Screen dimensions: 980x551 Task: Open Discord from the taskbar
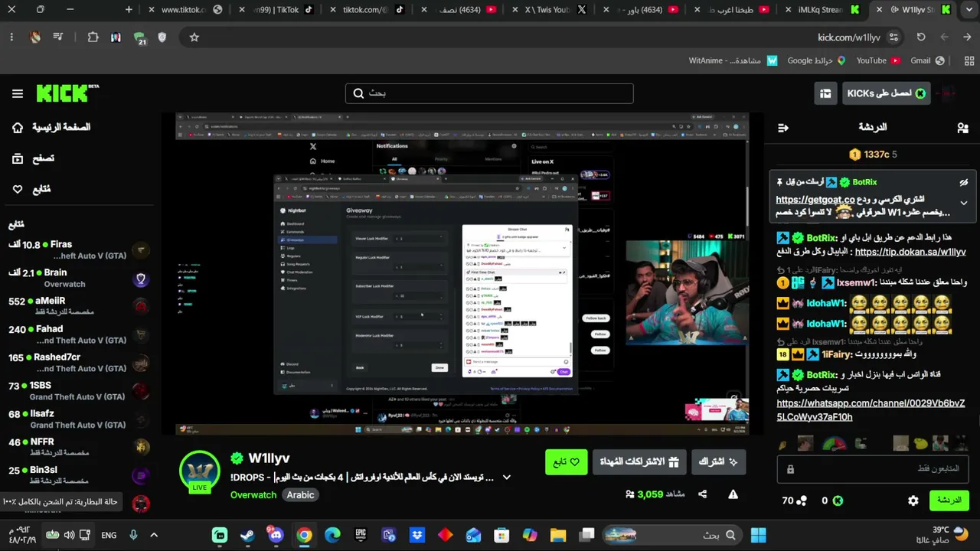click(276, 535)
